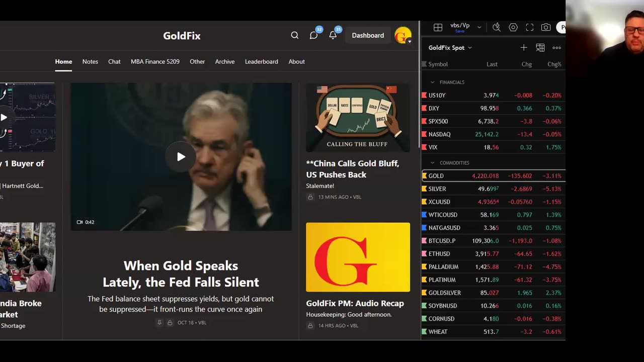
Task: Collapse the FINANCIALS section
Action: pyautogui.click(x=432, y=82)
